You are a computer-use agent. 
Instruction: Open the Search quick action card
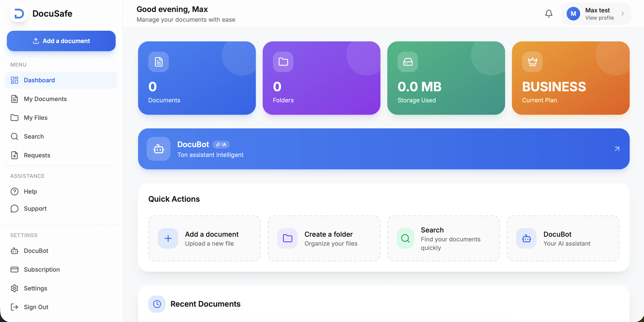[443, 239]
